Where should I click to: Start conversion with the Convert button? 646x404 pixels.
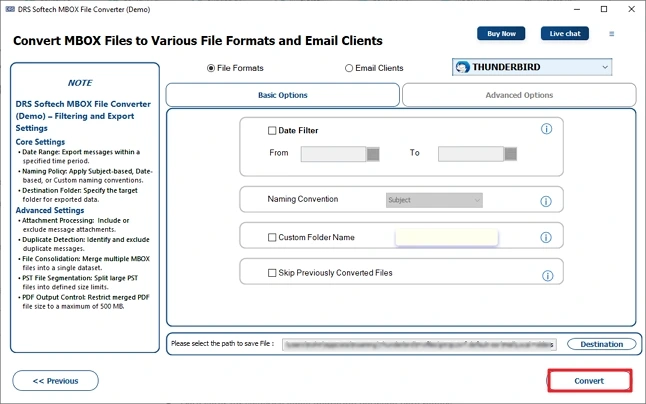pyautogui.click(x=589, y=381)
